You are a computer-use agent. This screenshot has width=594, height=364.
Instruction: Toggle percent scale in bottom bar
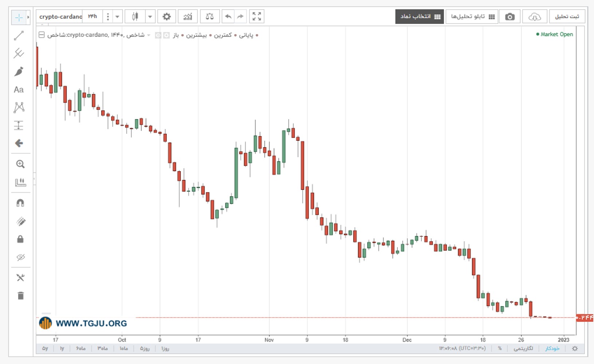click(500, 348)
